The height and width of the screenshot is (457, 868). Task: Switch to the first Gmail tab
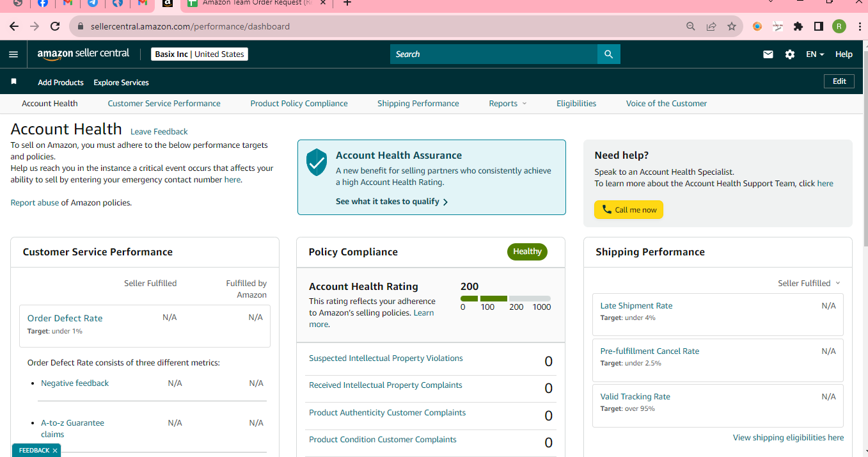point(68,3)
